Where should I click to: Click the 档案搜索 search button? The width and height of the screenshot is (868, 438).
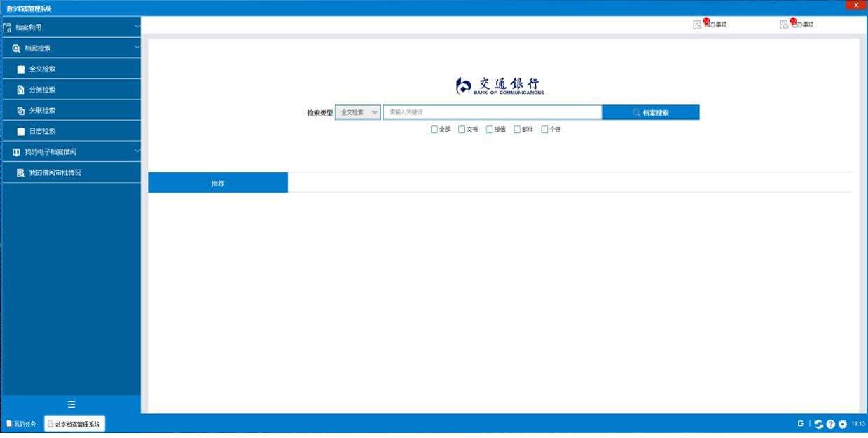click(x=651, y=112)
